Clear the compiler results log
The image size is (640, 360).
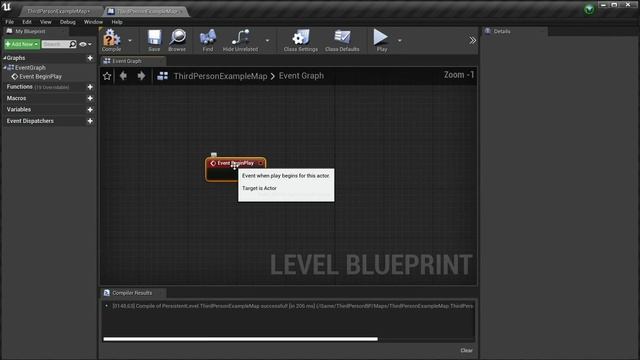pyautogui.click(x=467, y=350)
